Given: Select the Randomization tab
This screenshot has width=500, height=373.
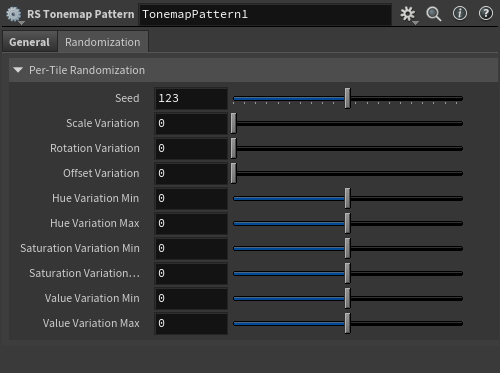Looking at the screenshot, I should [103, 42].
